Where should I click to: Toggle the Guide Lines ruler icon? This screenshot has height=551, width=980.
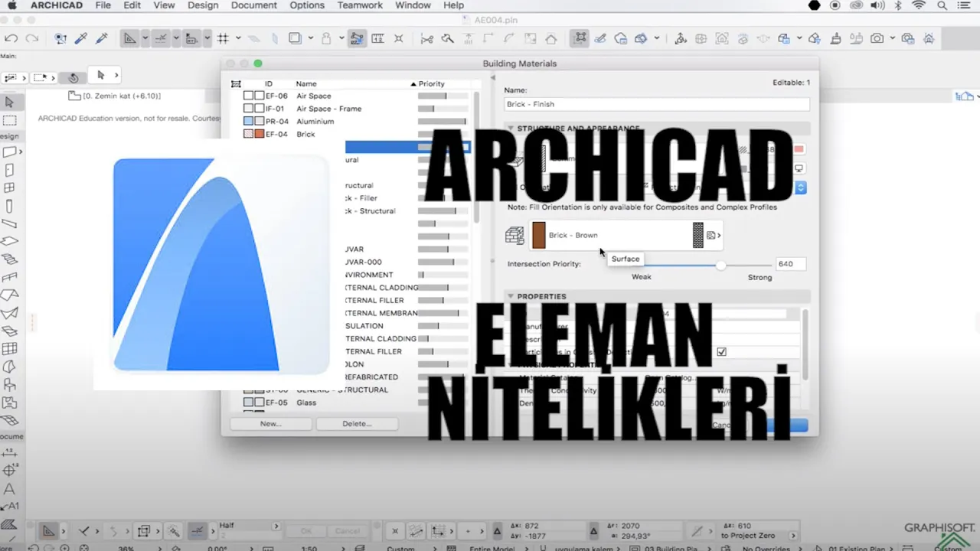(x=130, y=38)
